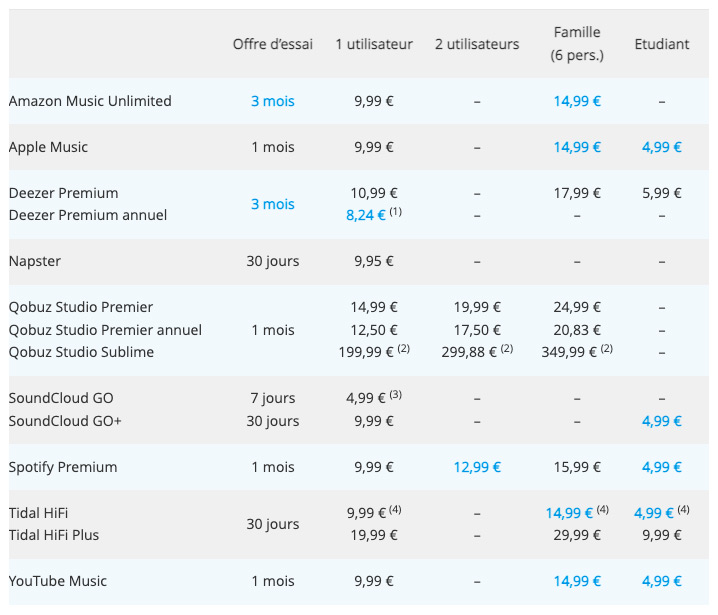Click the Qobuz Studio Premier annuel label
Viewport: 718px width, 615px height.
(x=105, y=330)
